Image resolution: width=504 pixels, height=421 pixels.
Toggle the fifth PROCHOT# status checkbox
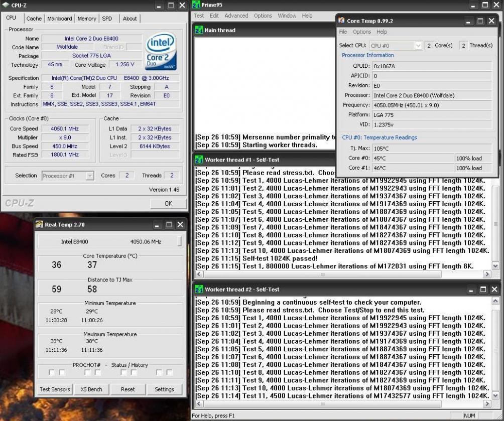pyautogui.click(x=123, y=372)
